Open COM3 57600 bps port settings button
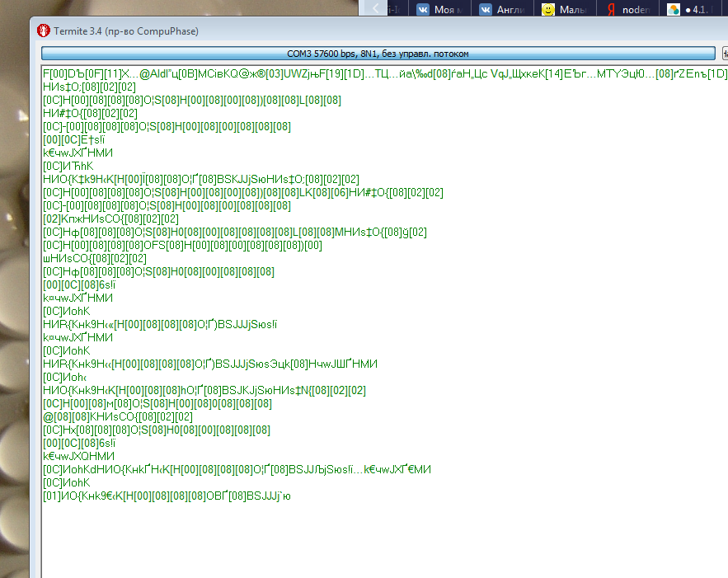The image size is (728, 578). pos(378,54)
